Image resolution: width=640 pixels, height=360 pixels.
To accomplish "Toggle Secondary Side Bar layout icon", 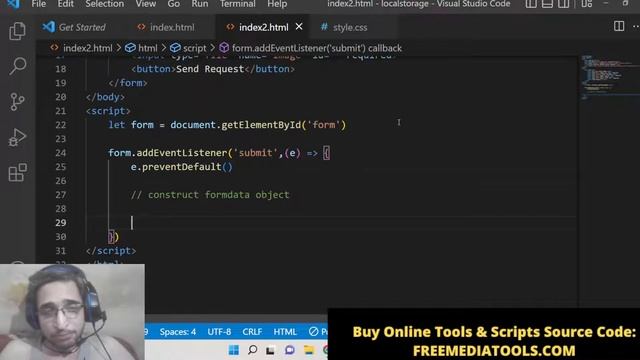I will point(564,4).
